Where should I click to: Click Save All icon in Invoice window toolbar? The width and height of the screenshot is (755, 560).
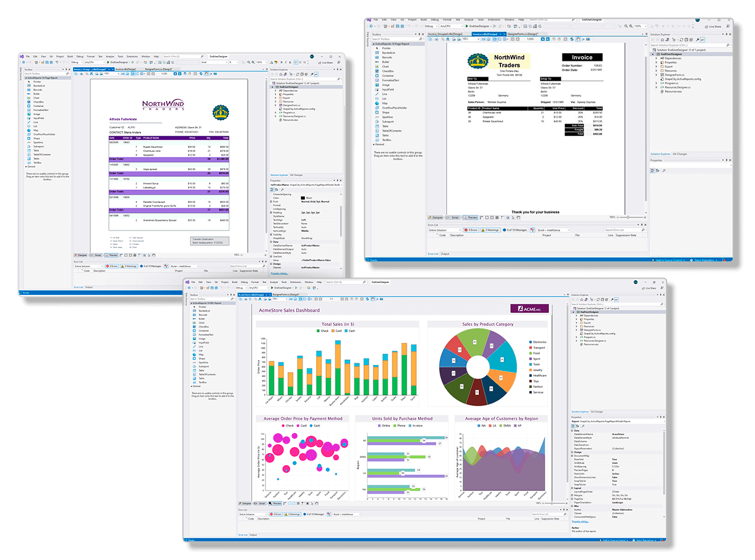[403, 26]
